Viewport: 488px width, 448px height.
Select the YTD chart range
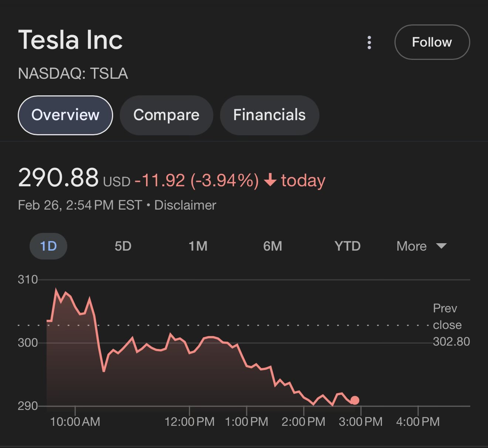tap(347, 246)
